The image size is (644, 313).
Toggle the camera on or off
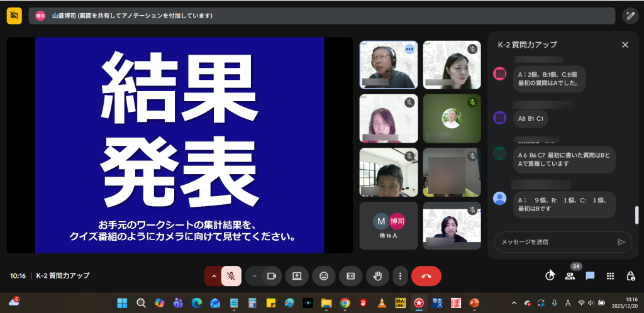pyautogui.click(x=272, y=276)
